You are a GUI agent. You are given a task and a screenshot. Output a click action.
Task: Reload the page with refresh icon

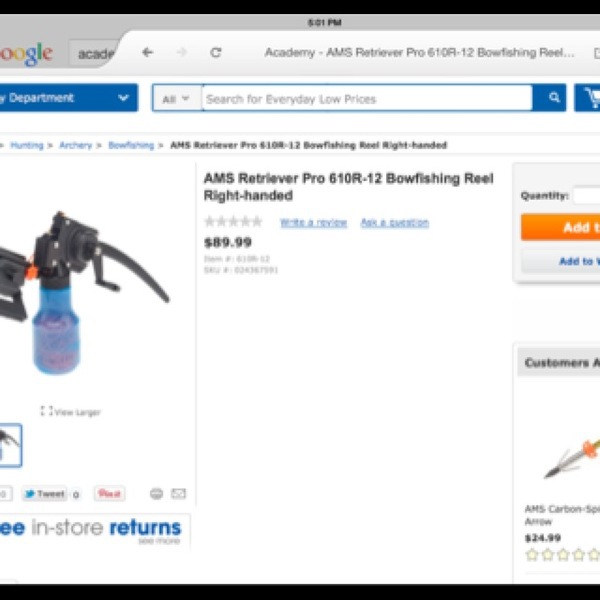click(x=216, y=52)
